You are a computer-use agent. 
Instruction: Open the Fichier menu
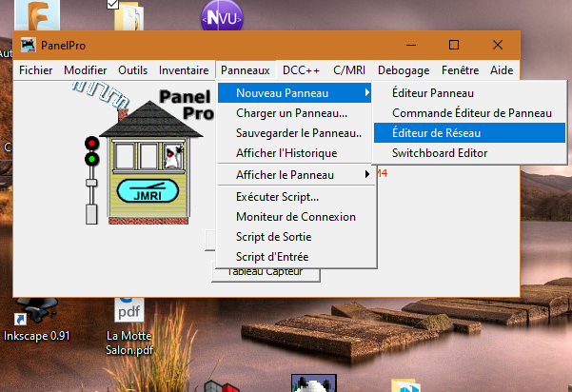(x=36, y=69)
